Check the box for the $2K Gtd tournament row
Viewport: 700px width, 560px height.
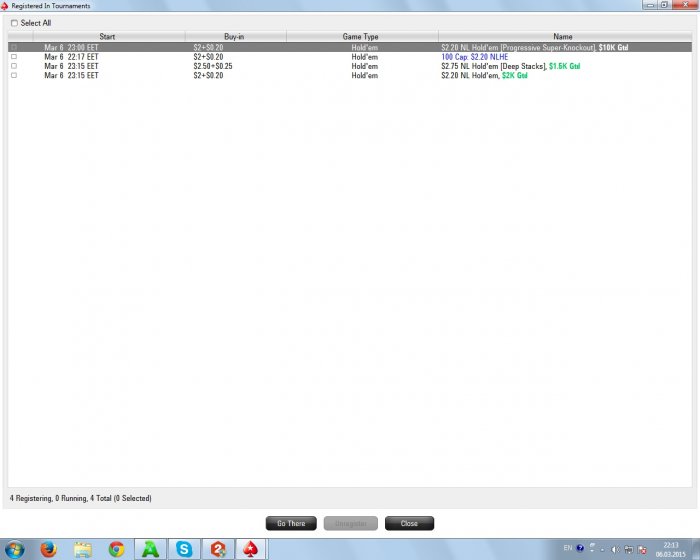tap(14, 75)
